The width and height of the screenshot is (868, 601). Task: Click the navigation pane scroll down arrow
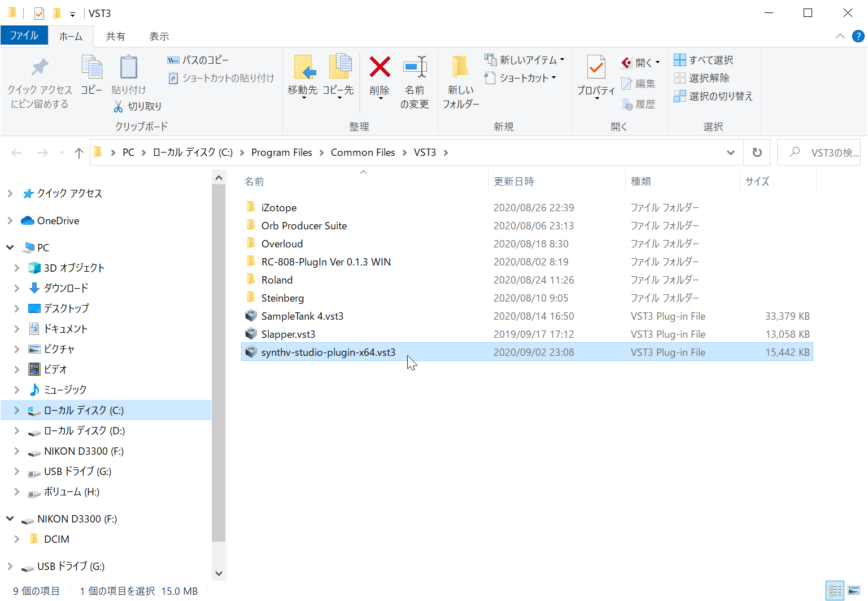[219, 573]
